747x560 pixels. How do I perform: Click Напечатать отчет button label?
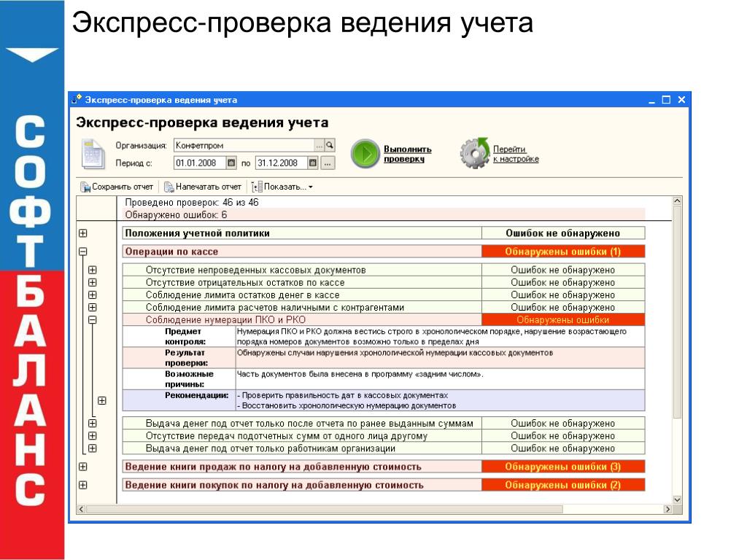(208, 187)
